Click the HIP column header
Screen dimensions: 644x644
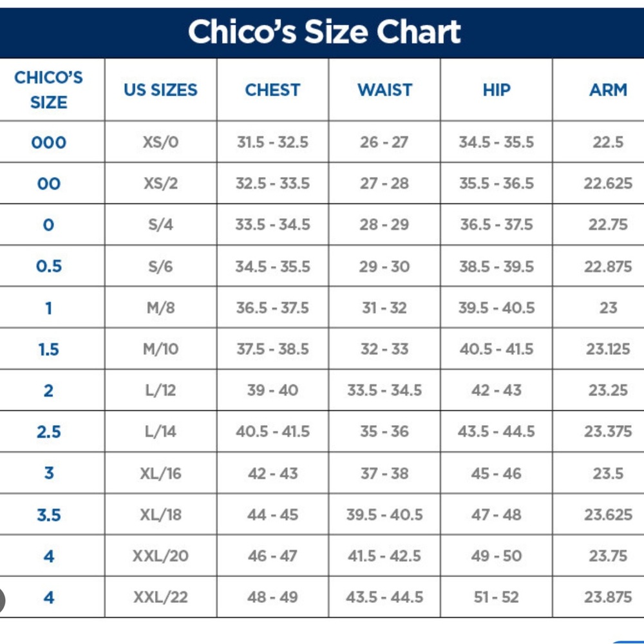click(x=497, y=90)
